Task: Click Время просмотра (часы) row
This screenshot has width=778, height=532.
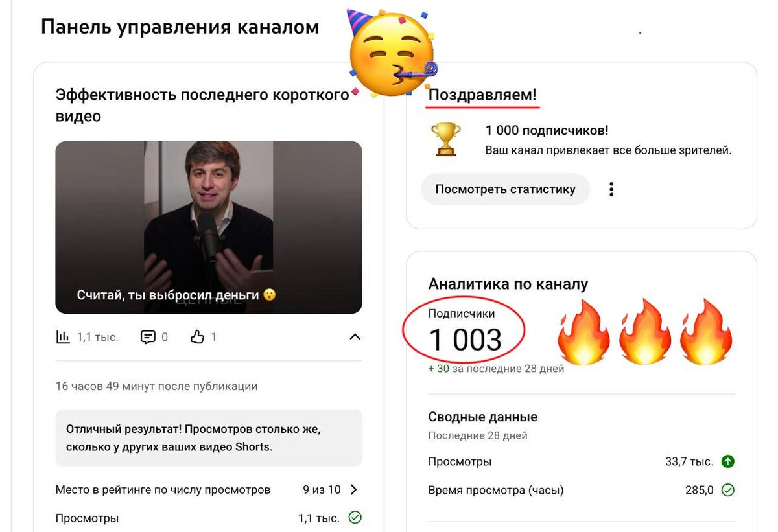Action: (582, 490)
